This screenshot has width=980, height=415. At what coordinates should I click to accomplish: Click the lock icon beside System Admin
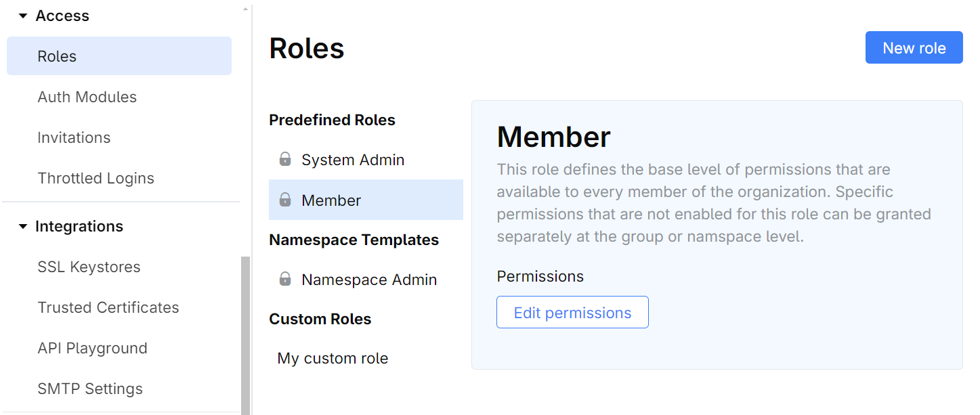click(x=284, y=159)
